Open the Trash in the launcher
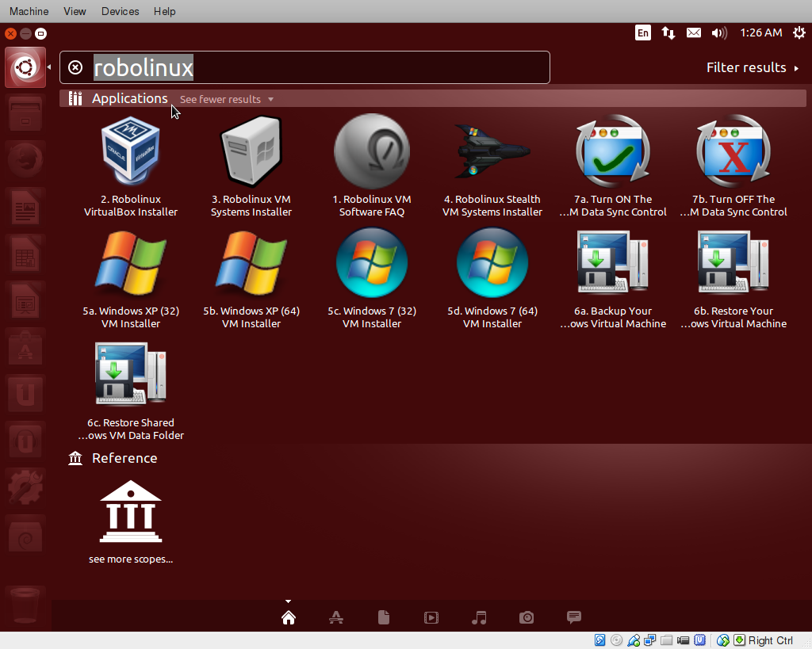 [25, 605]
